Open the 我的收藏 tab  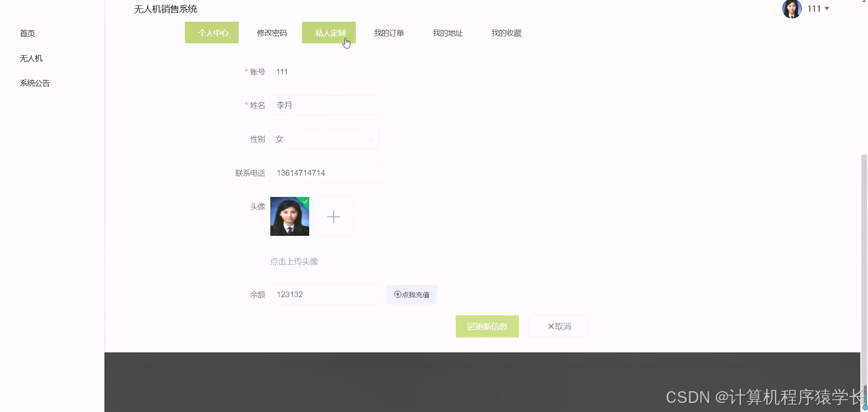click(x=506, y=33)
